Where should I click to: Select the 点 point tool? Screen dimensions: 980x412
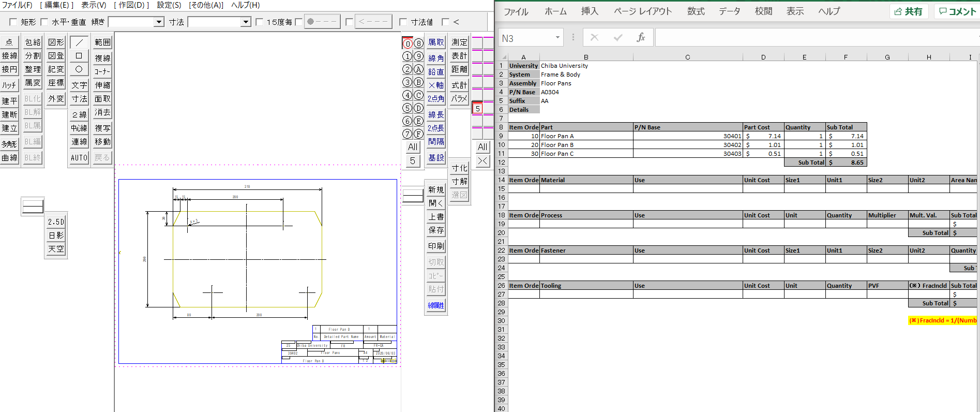(x=9, y=42)
